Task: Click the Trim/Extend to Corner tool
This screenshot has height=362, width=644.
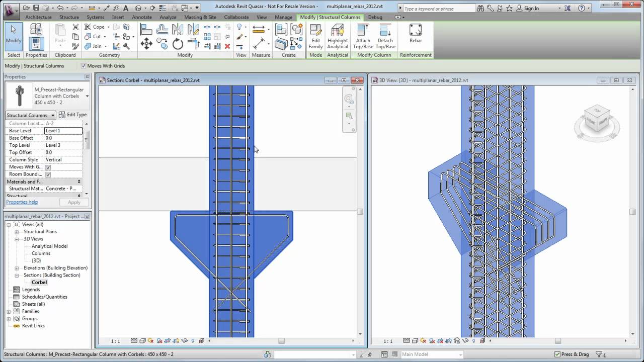Action: 194,44
